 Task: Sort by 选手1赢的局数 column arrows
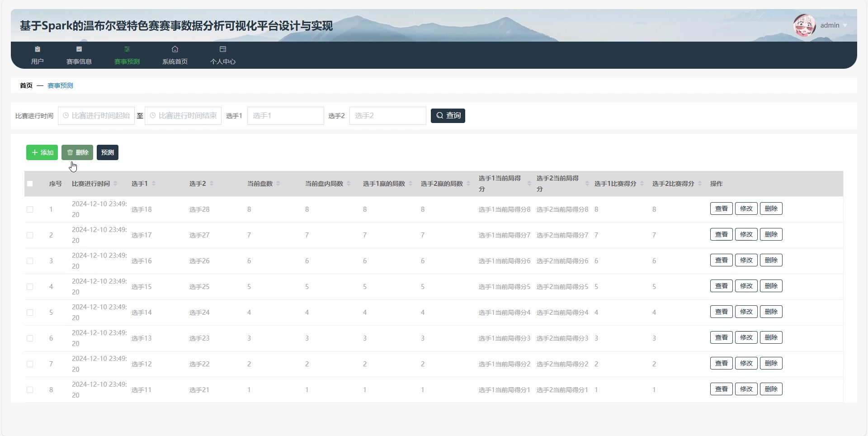click(x=410, y=183)
